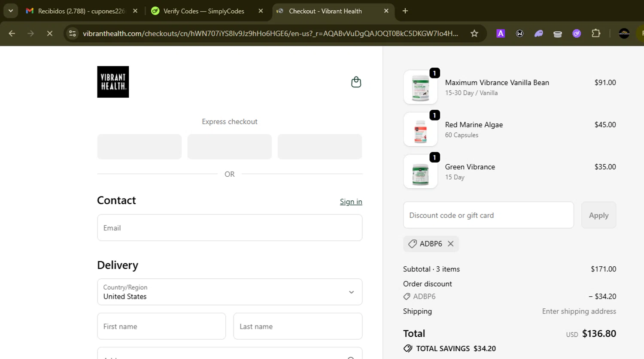Click the third express checkout button placeholder
The image size is (644, 359).
320,147
